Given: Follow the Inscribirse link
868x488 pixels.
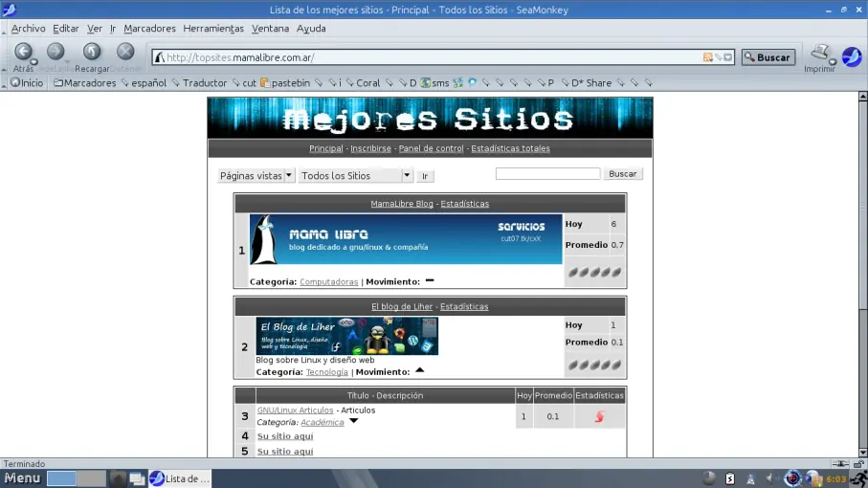Looking at the screenshot, I should (370, 148).
